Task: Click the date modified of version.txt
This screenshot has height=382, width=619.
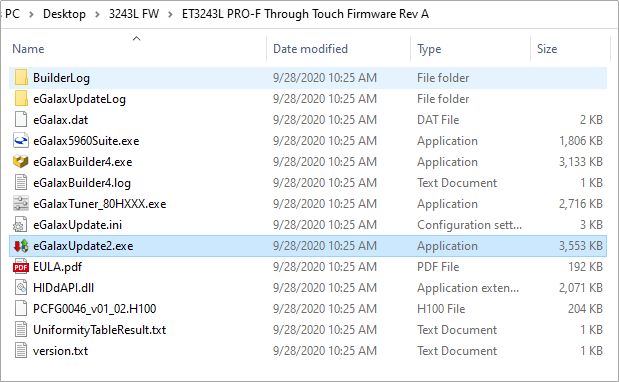Action: click(325, 350)
